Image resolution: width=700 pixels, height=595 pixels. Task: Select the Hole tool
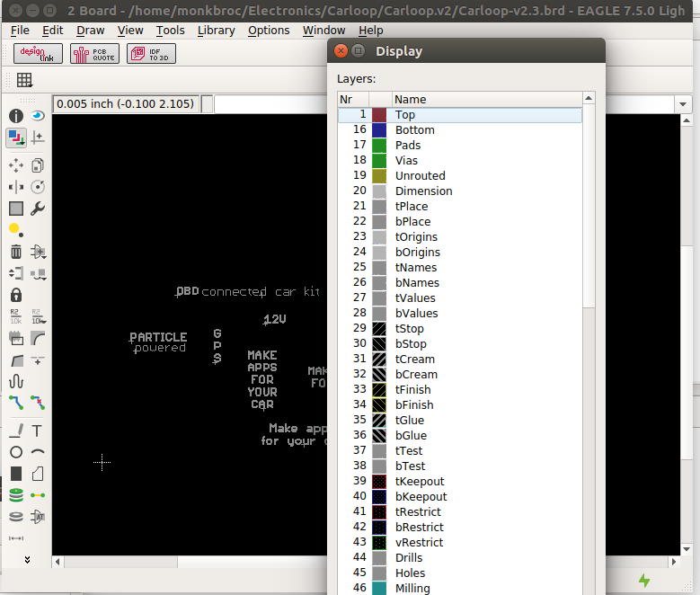(x=16, y=517)
